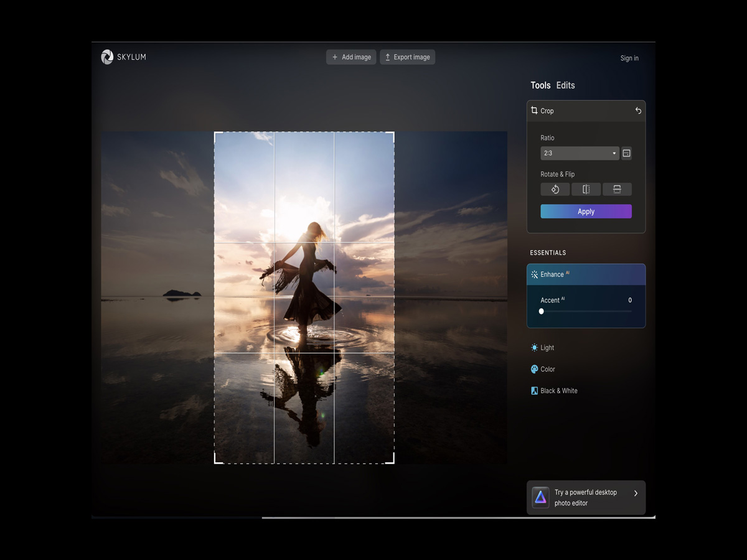This screenshot has height=560, width=747.
Task: Select the Black & White icon
Action: (x=533, y=390)
